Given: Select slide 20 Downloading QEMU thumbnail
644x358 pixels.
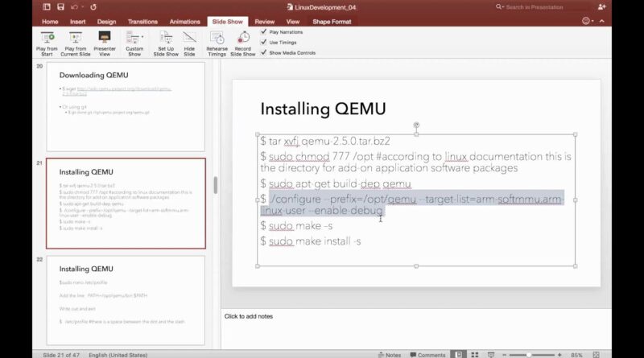Looking at the screenshot, I should point(126,107).
